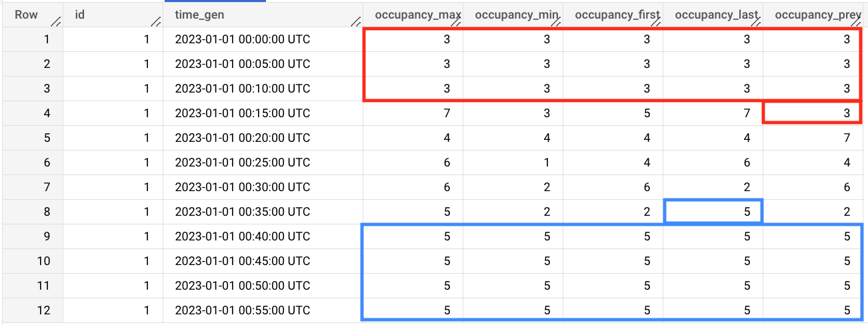The height and width of the screenshot is (325, 868).
Task: Select occupancy_prev value 7 in row 5
Action: click(847, 138)
